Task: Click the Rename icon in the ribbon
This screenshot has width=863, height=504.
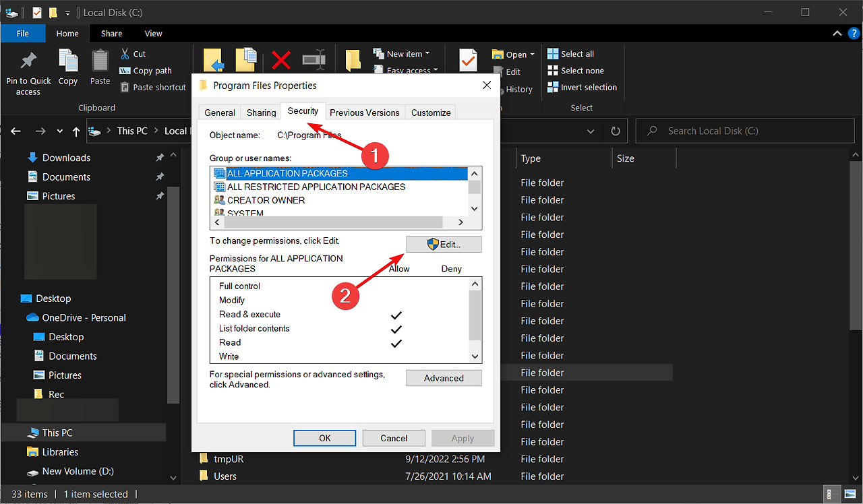Action: (x=314, y=60)
